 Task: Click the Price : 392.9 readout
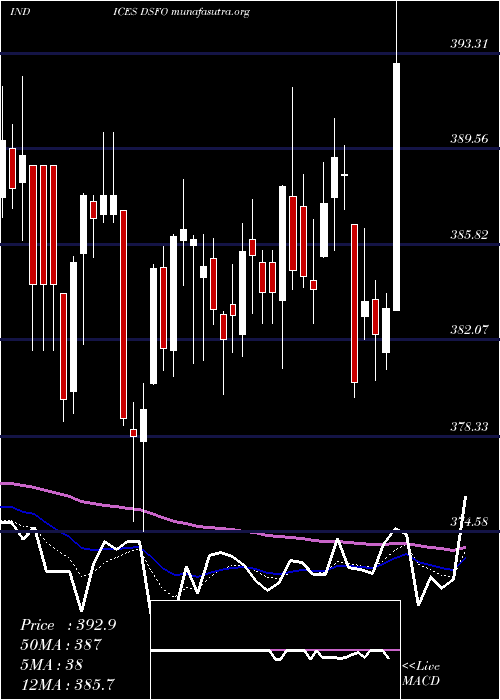[68, 625]
